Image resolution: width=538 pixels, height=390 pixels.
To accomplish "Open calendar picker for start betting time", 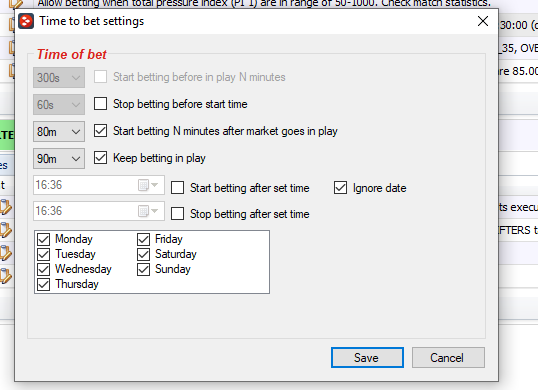I will tap(148, 185).
